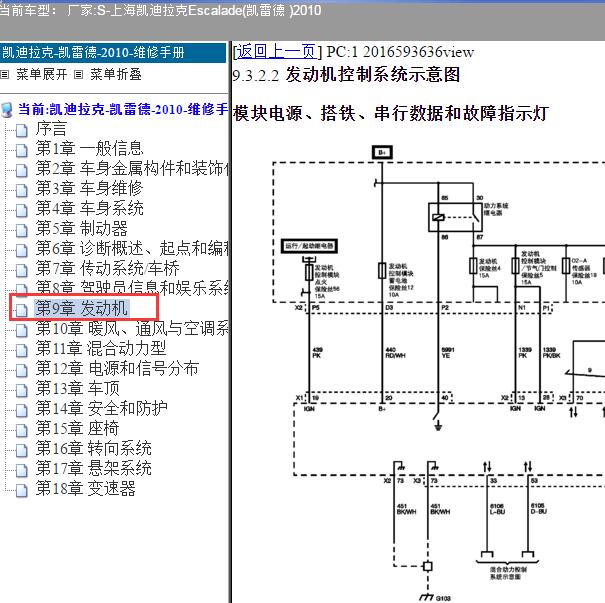Click the page icon beside 第11章
Viewport: 605px width, 603px height.
point(22,350)
